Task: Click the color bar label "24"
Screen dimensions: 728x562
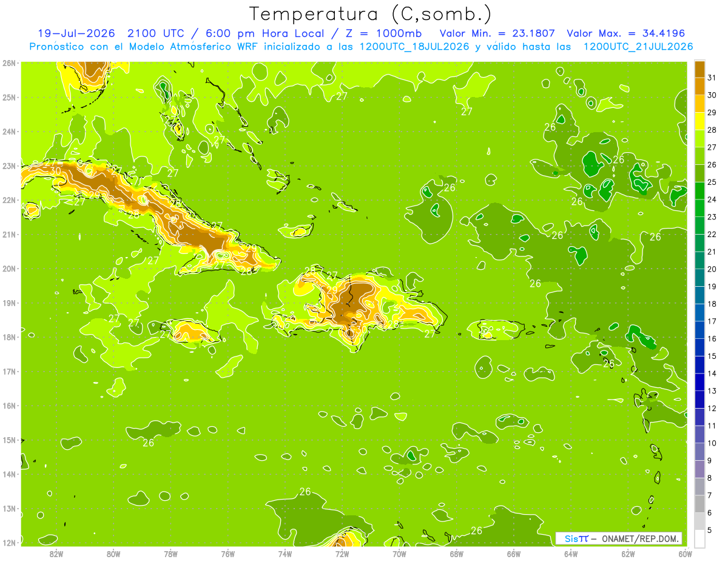Action: [712, 199]
